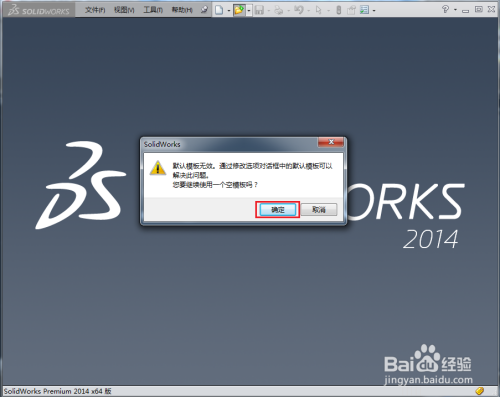Image resolution: width=500 pixels, height=397 pixels.
Task: Expand the Select tool dropdown arrow
Action: (328, 10)
